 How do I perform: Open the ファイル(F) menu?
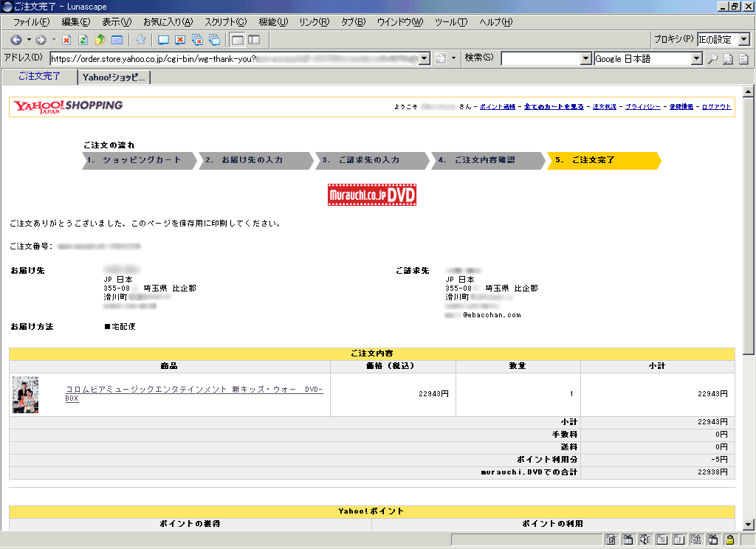(x=31, y=22)
